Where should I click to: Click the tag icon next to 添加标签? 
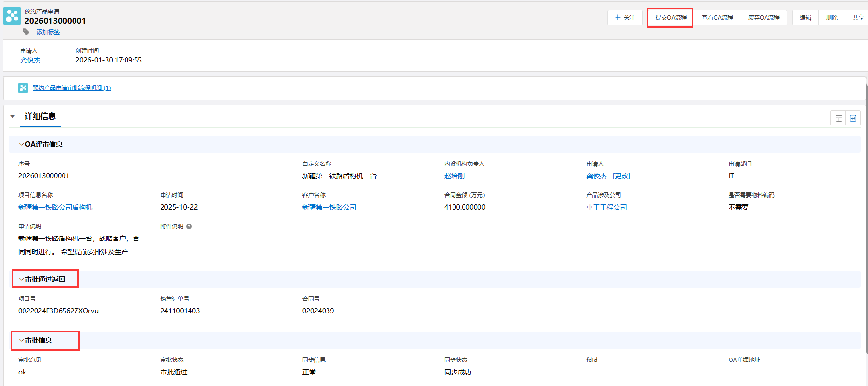(x=26, y=32)
